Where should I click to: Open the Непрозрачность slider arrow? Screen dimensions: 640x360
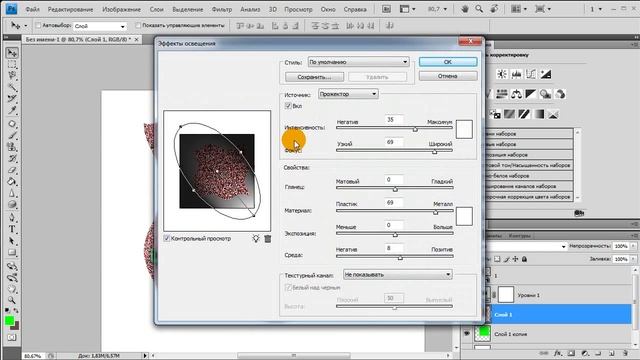pos(633,246)
